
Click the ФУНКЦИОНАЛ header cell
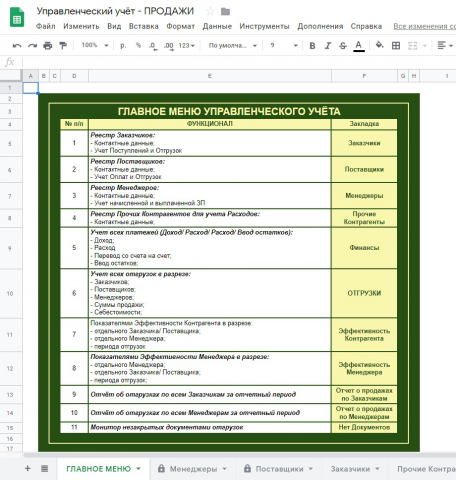tap(210, 124)
